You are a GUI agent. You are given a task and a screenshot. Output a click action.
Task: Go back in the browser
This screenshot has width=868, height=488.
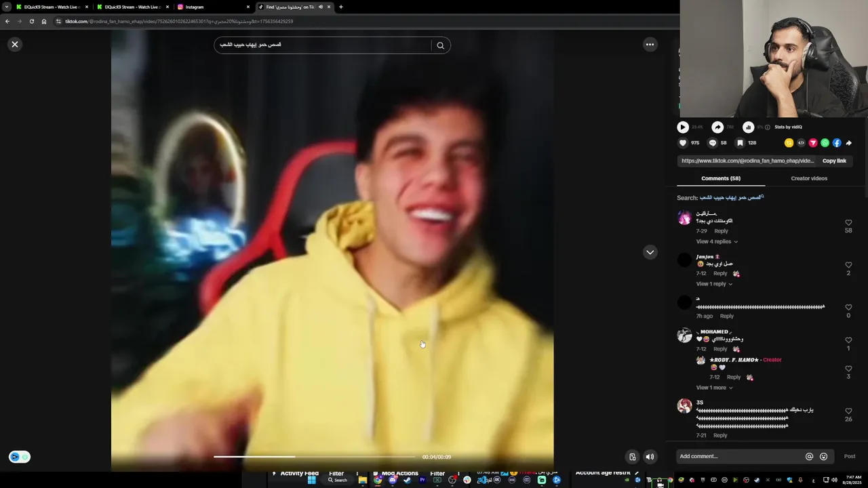(x=7, y=21)
